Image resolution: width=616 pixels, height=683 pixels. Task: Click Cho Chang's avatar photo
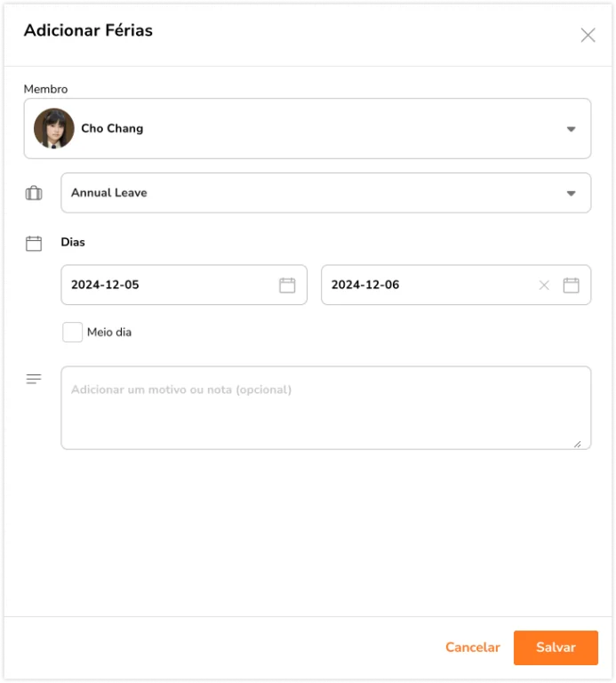(54, 128)
